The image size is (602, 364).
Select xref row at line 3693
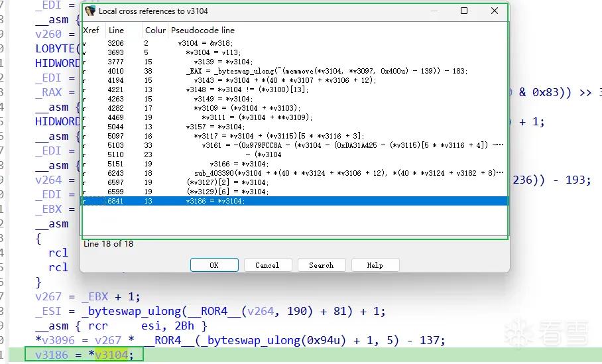tap(295, 52)
